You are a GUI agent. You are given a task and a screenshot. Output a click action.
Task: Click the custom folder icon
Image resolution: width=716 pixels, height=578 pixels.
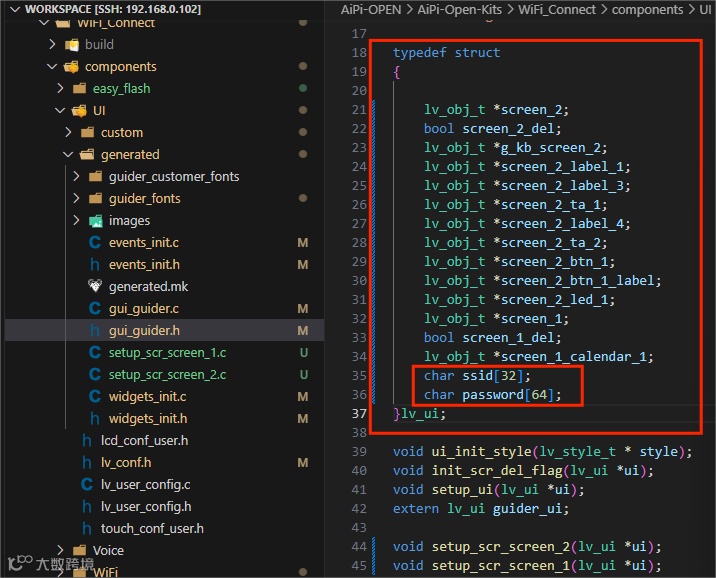pos(87,132)
